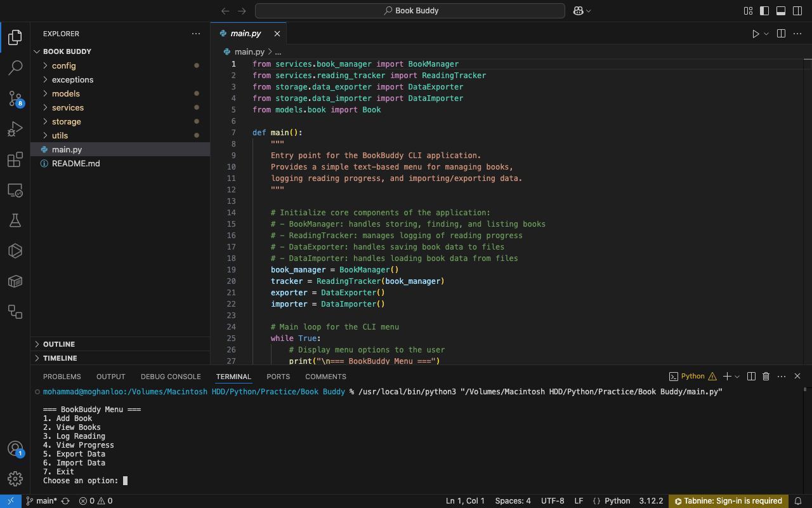Toggle the Primary Side Bar layout button
The width and height of the screenshot is (812, 508).
click(764, 11)
